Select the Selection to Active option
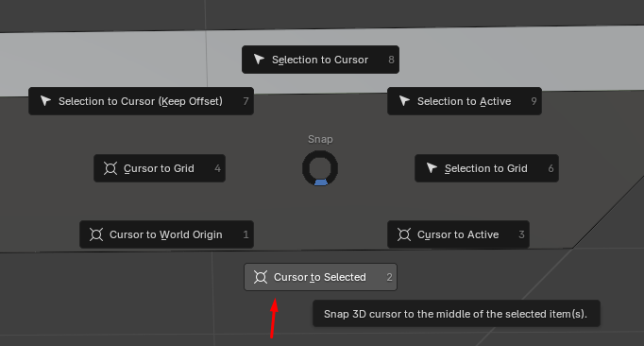This screenshot has width=644, height=346. [x=465, y=101]
